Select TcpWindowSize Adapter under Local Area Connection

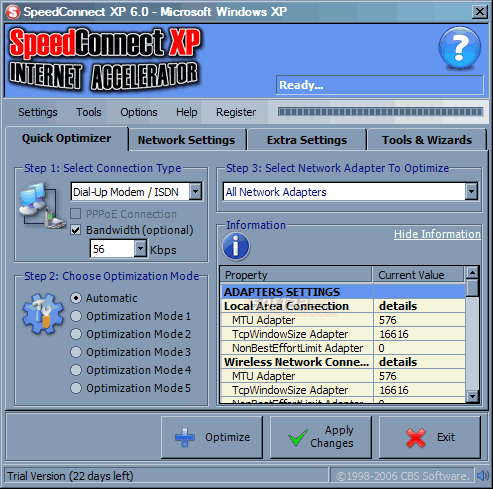[x=343, y=334]
